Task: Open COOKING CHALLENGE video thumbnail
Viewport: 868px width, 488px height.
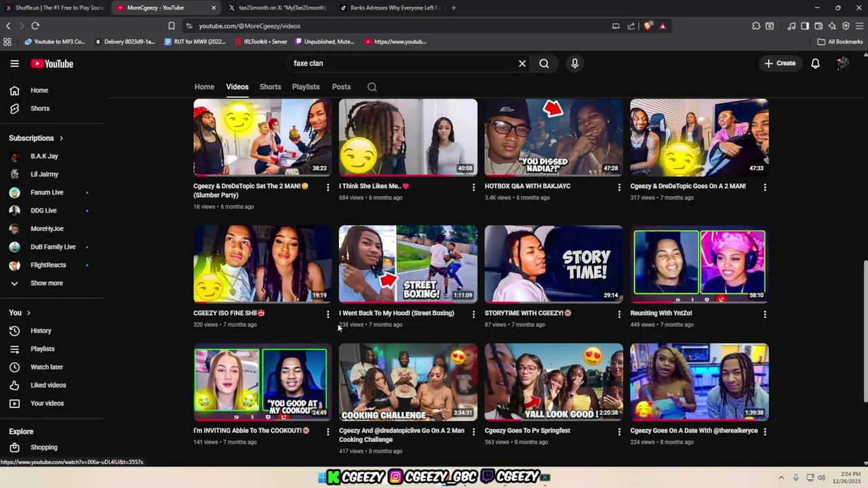Action: [x=408, y=382]
